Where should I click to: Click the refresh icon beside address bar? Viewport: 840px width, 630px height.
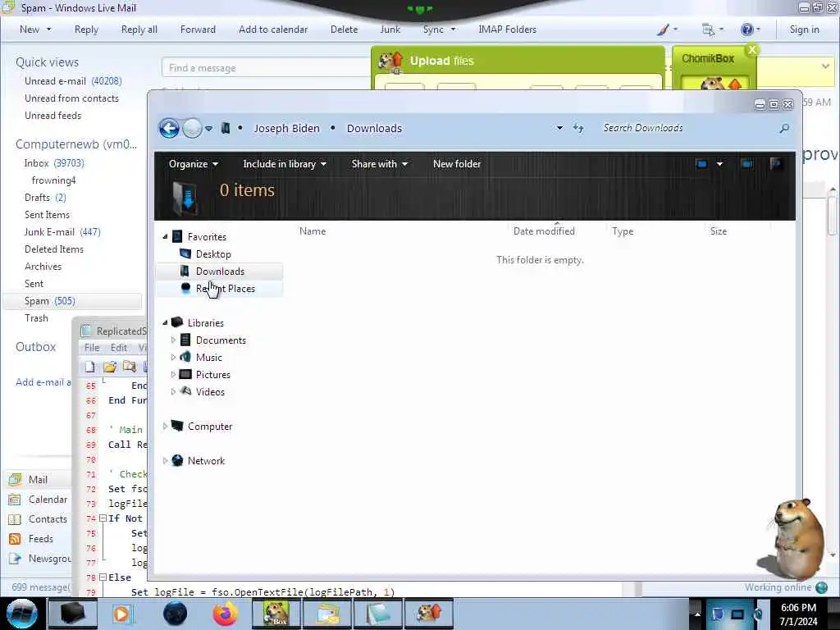pos(578,128)
